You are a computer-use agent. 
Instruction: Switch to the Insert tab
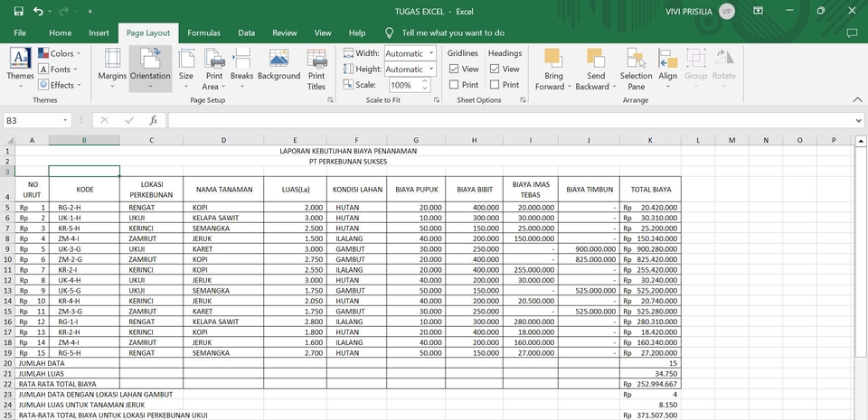(x=99, y=33)
